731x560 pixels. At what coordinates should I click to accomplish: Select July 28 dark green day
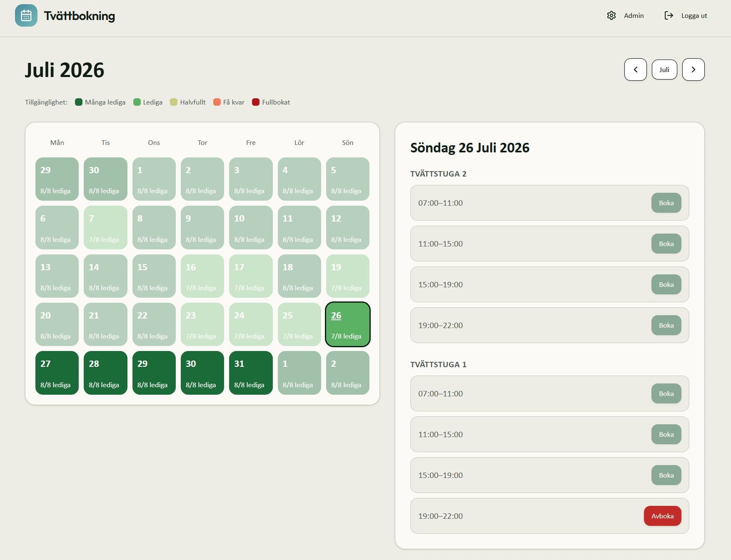pos(105,373)
